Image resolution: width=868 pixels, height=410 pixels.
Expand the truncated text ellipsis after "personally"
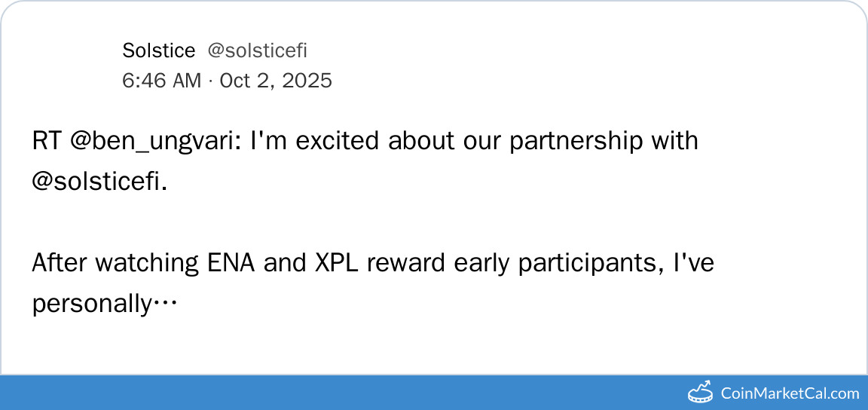click(164, 304)
